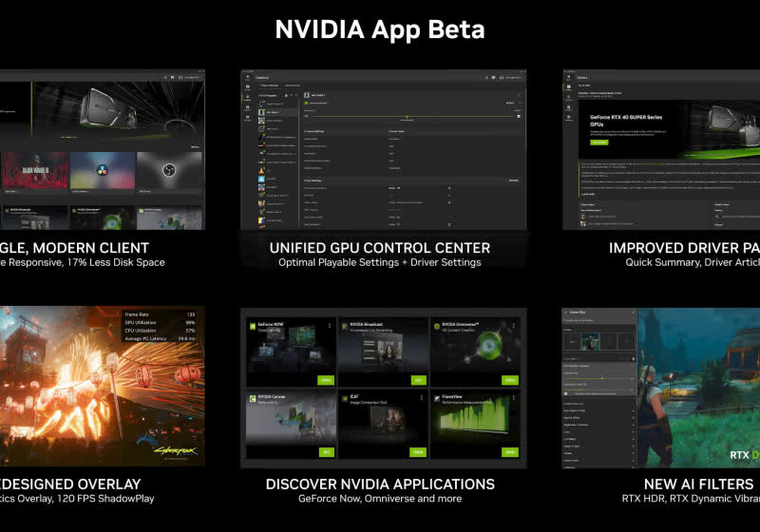Adjust the green optimization slider handle
Screen dimensions: 760x532
tap(407, 117)
